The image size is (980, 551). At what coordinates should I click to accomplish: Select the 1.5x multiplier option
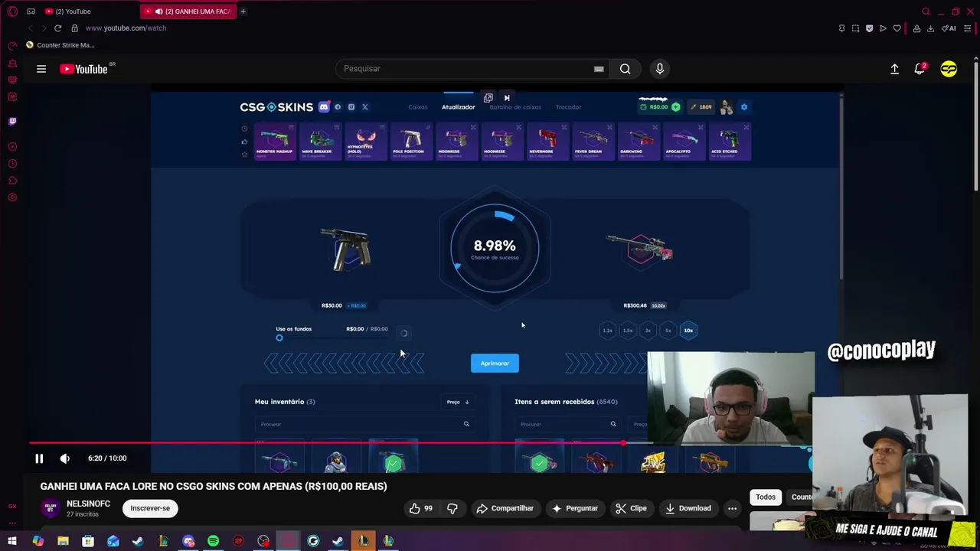click(628, 331)
